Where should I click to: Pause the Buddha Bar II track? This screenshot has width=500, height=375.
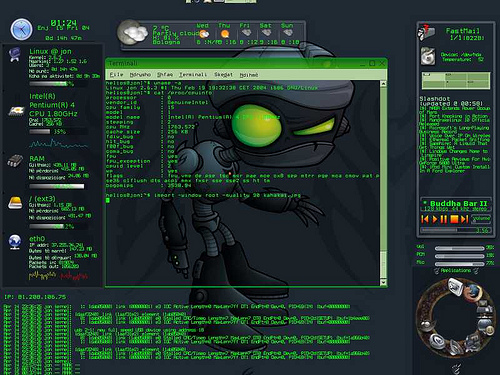(x=444, y=219)
